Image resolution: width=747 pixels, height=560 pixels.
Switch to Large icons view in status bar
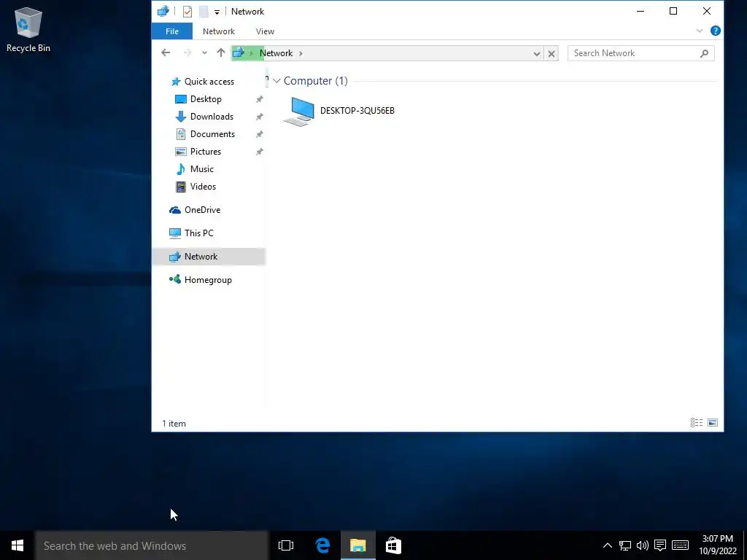pyautogui.click(x=713, y=423)
